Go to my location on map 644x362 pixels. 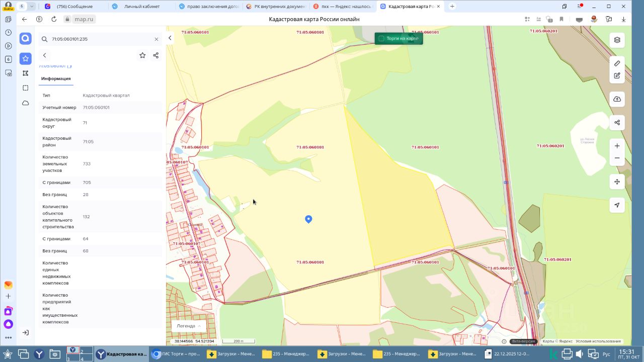click(617, 205)
